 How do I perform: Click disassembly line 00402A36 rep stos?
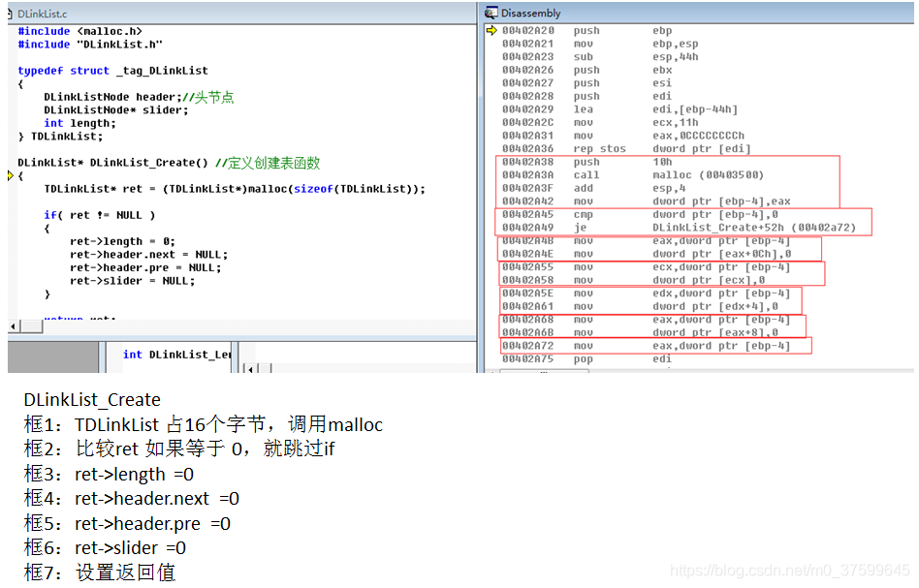626,148
